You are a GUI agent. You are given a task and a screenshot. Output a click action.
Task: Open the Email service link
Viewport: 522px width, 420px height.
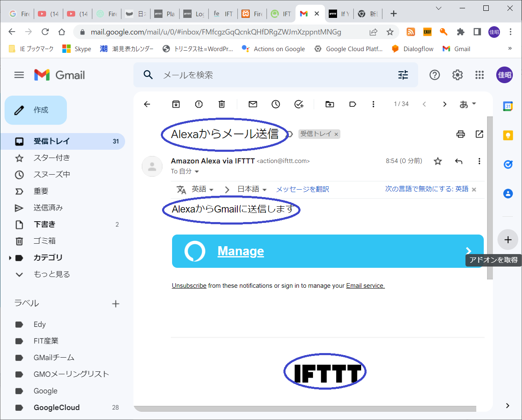[365, 286]
